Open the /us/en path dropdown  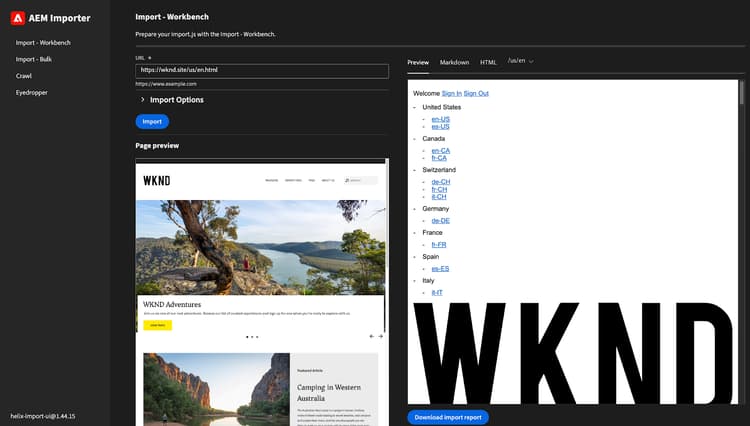click(520, 61)
